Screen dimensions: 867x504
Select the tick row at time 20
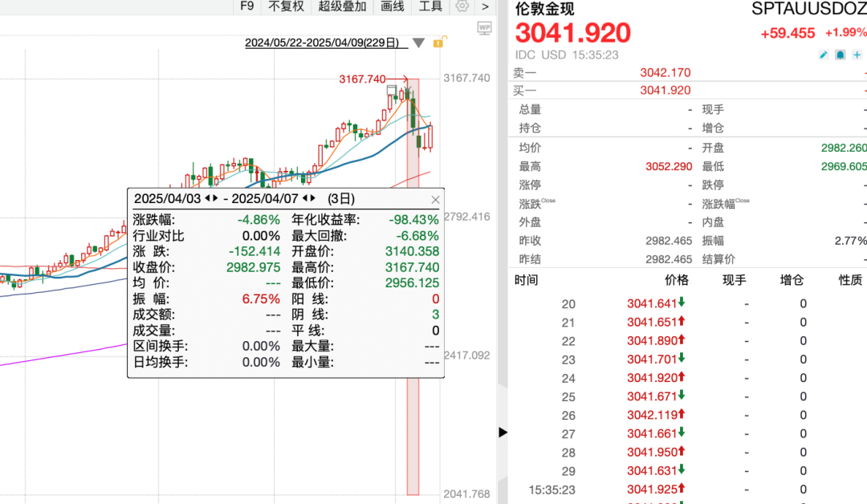click(x=687, y=303)
